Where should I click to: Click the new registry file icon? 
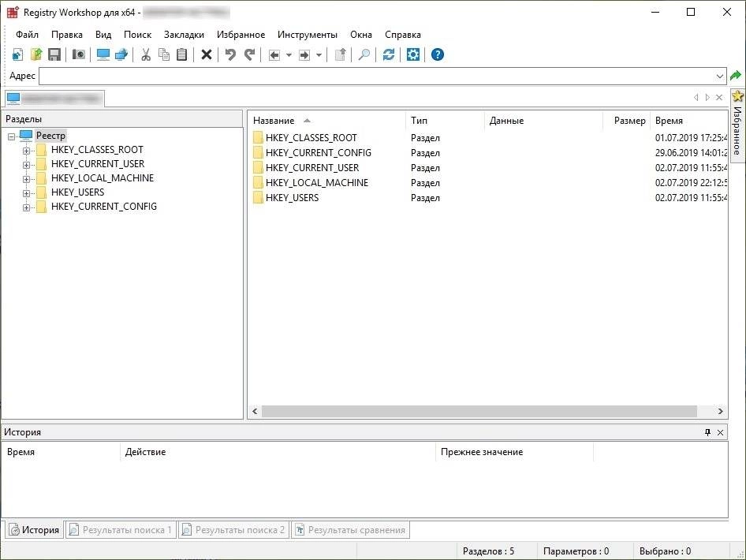pos(17,54)
